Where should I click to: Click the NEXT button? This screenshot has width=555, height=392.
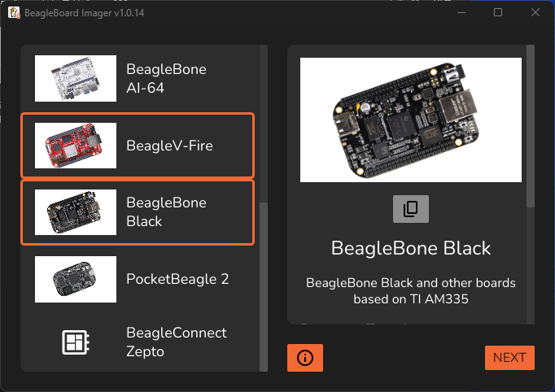pos(509,358)
